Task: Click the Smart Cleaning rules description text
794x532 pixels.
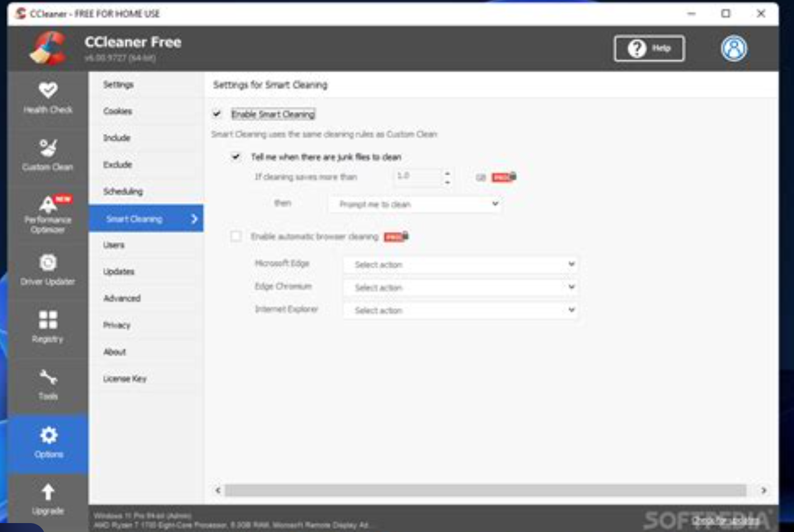Action: click(324, 134)
